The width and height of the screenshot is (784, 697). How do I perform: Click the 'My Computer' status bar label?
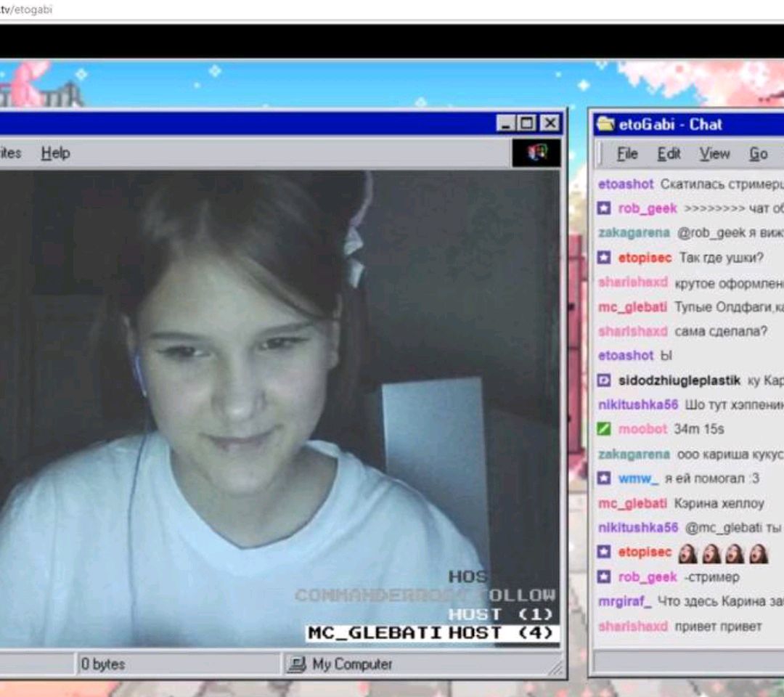[352, 664]
